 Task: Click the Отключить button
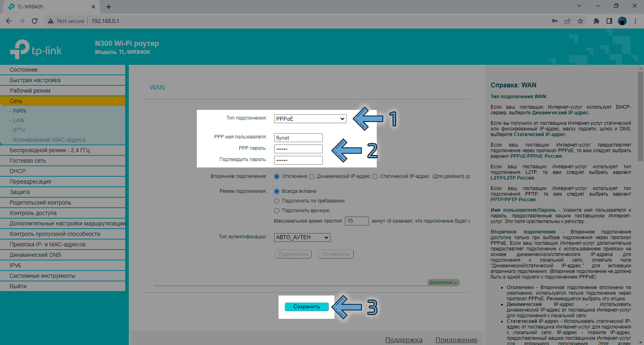click(x=336, y=254)
